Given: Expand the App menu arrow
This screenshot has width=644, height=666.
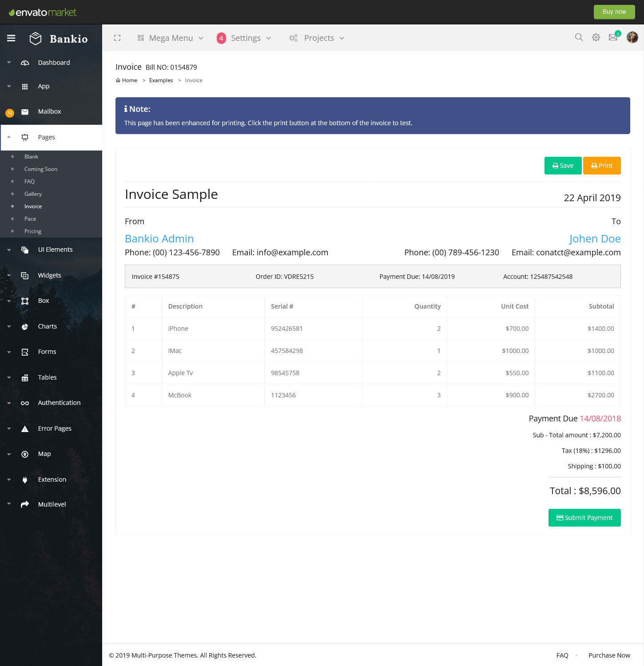Looking at the screenshot, I should pos(9,87).
